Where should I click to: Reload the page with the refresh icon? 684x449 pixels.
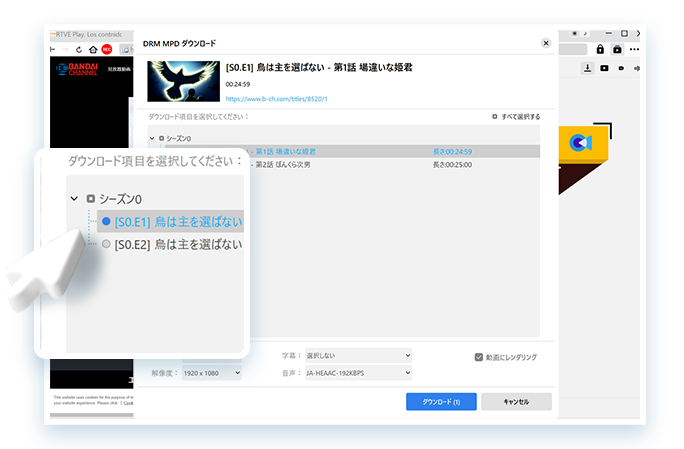[79, 50]
